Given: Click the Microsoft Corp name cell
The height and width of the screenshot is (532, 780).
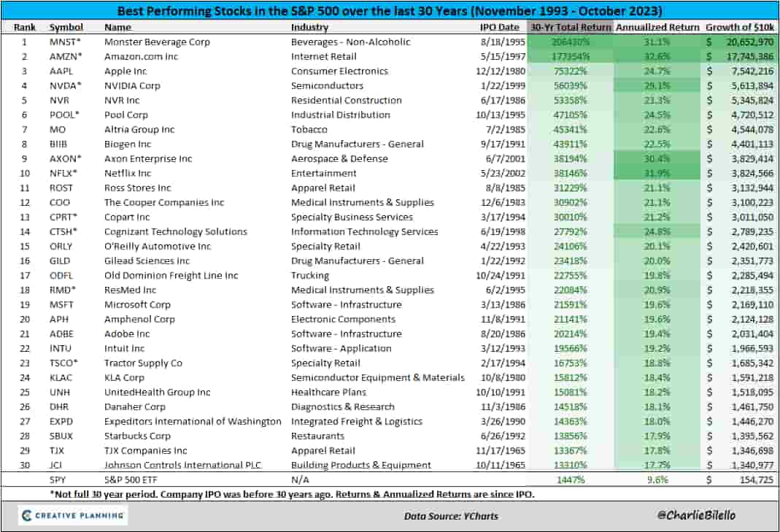Looking at the screenshot, I should [x=139, y=305].
